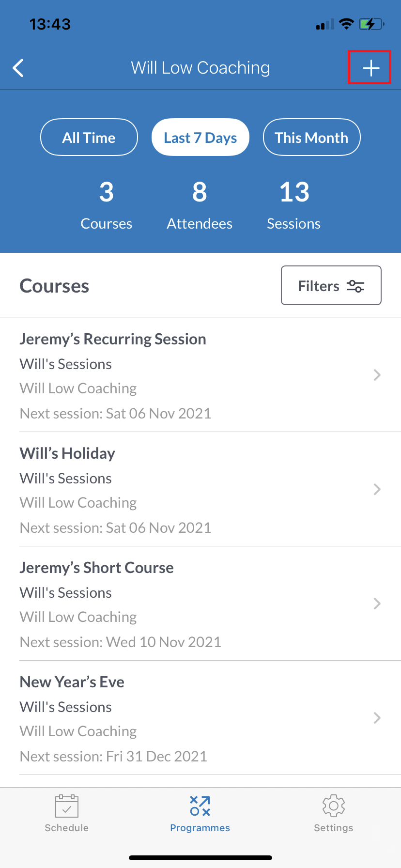This screenshot has width=401, height=868.
Task: Switch to This Month filter
Action: coord(311,138)
